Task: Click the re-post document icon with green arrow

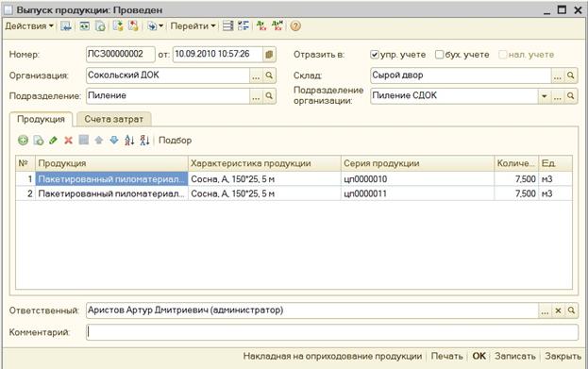Action: 100,26
